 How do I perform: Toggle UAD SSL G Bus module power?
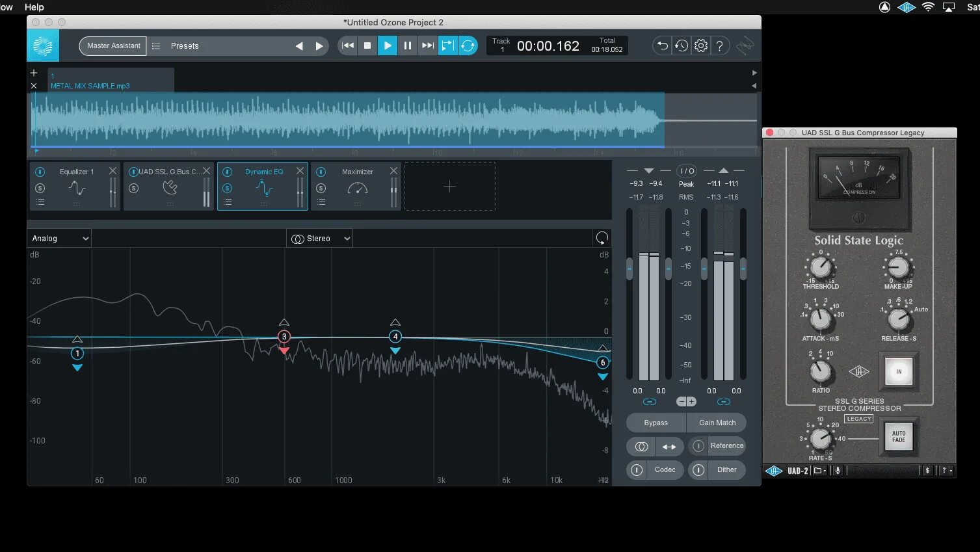click(x=133, y=172)
